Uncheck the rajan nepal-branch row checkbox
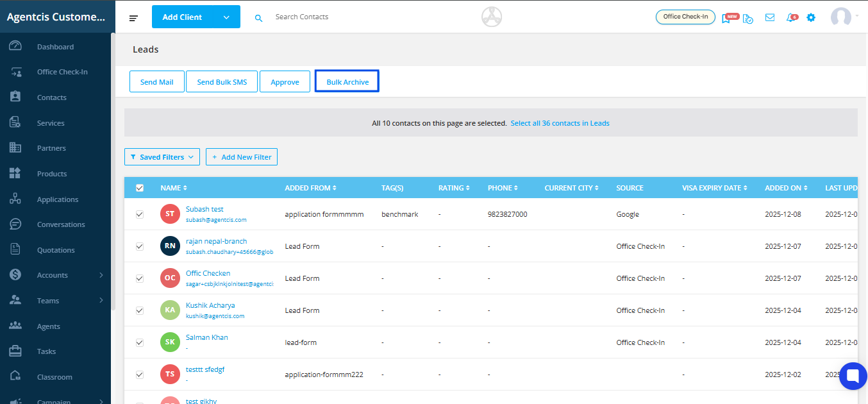The image size is (868, 404). (x=140, y=246)
